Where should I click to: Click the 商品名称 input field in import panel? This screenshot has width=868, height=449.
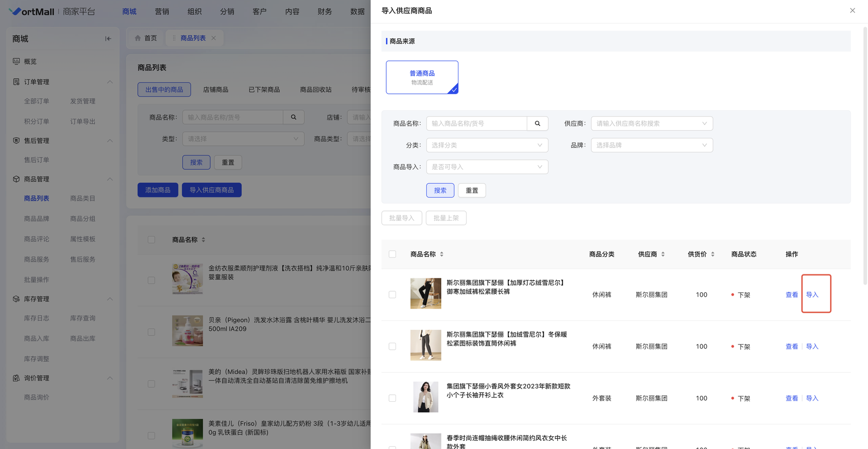(x=476, y=124)
